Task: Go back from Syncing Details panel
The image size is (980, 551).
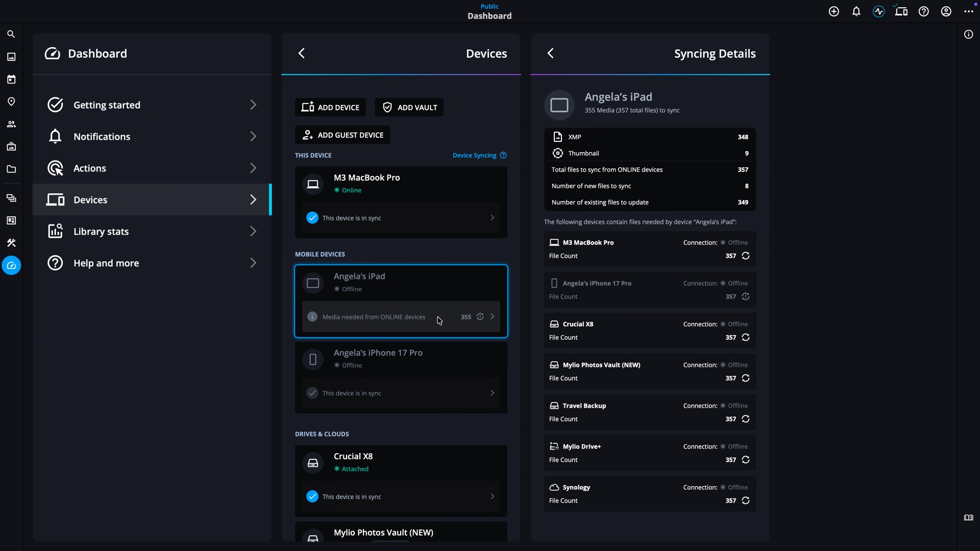Action: (550, 53)
